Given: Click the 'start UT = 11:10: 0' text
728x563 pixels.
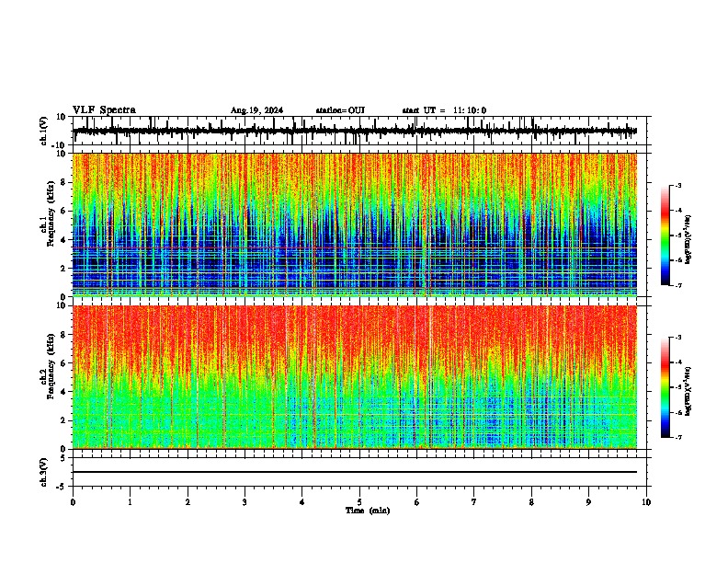Looking at the screenshot, I should coord(444,110).
